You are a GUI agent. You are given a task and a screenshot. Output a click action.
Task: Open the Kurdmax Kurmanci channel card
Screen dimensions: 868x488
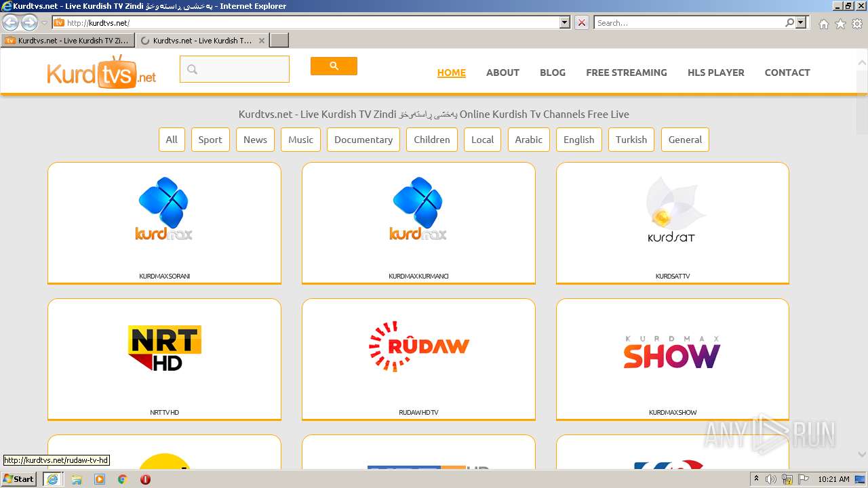point(418,223)
